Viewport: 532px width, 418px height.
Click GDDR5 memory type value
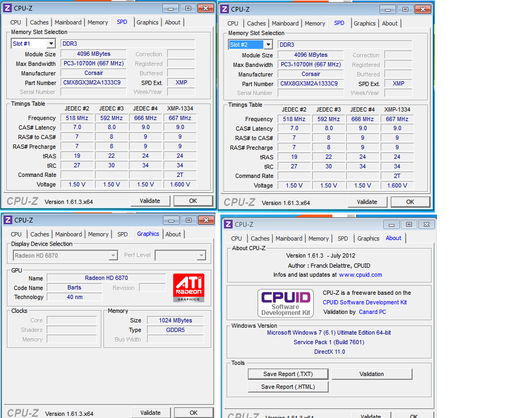coord(175,330)
